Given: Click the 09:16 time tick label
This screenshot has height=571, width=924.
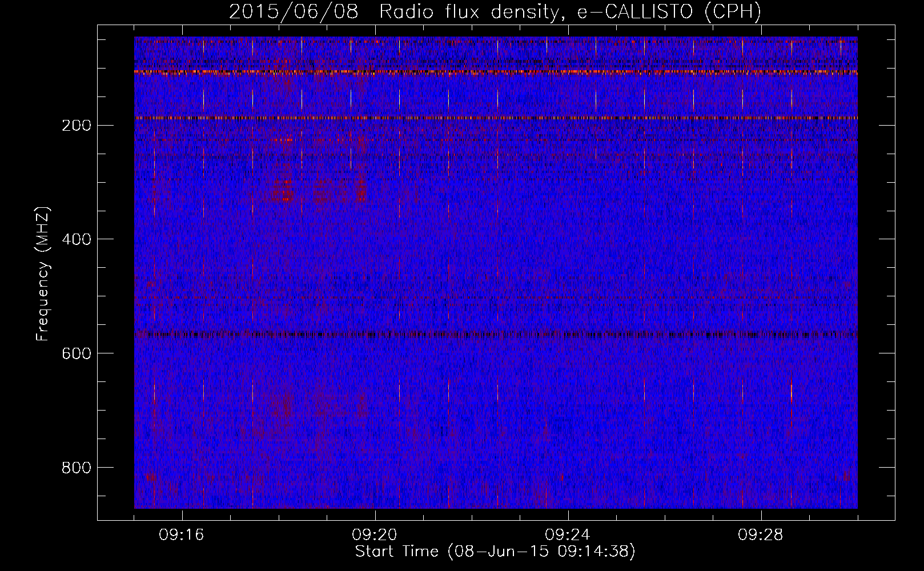Looking at the screenshot, I should [182, 535].
